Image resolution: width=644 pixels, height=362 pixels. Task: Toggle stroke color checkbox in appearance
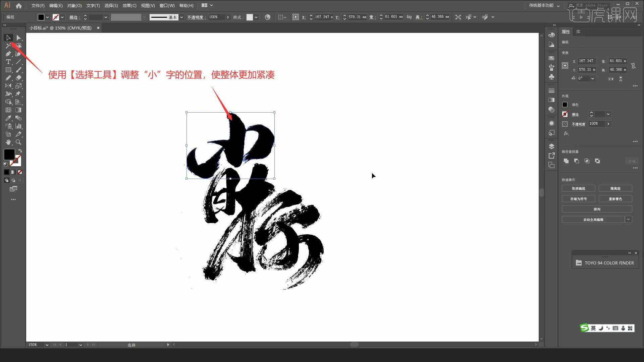[x=565, y=114]
